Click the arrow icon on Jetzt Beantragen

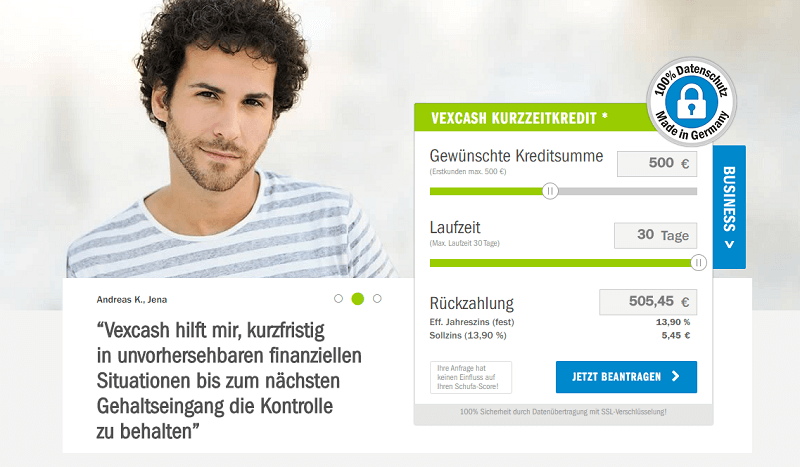pyautogui.click(x=676, y=377)
